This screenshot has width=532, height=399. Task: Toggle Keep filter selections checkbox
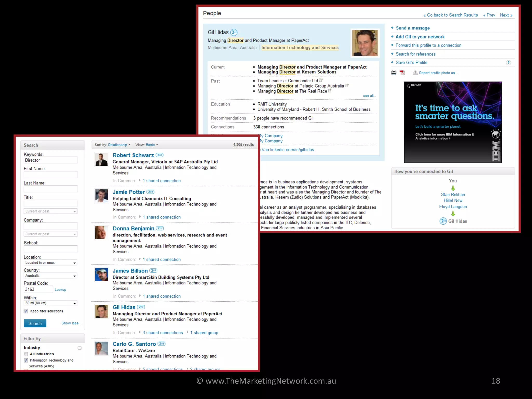[x=26, y=311]
